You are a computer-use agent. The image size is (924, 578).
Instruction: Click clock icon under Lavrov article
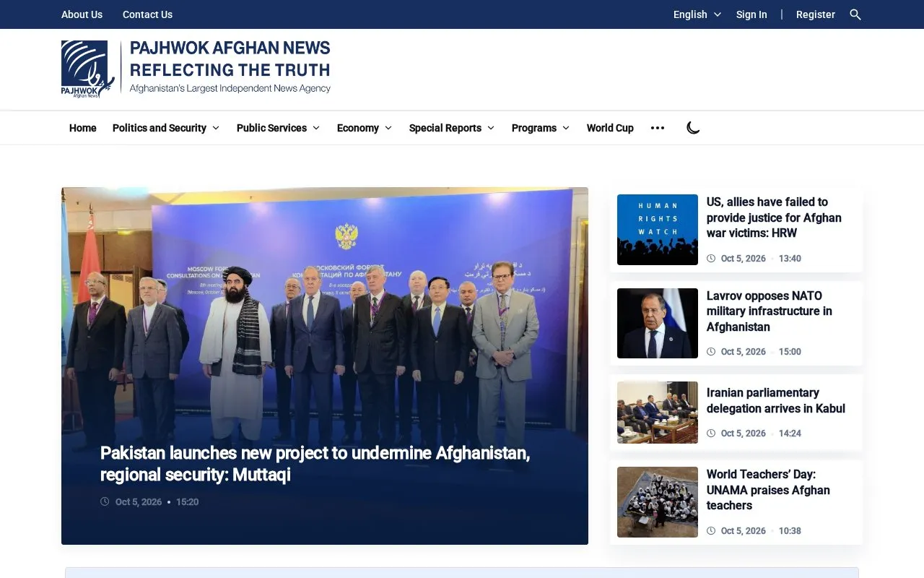tap(711, 352)
